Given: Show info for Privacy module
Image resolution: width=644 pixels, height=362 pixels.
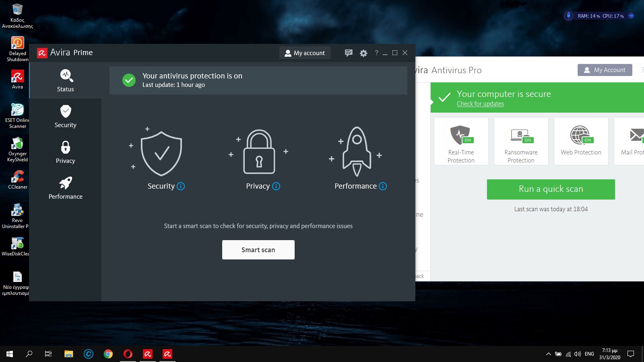Looking at the screenshot, I should pos(276,186).
